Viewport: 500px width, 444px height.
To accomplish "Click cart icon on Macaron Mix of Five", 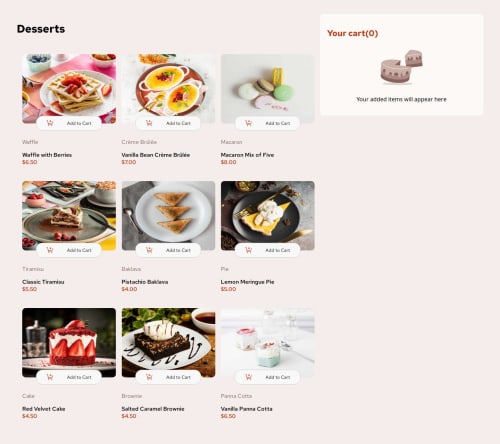I will [248, 123].
